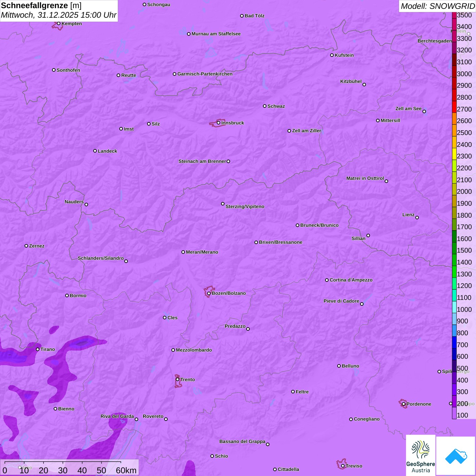Click the Pordenone city outline marker
Viewport: 476px width, 476px height.
click(x=403, y=404)
